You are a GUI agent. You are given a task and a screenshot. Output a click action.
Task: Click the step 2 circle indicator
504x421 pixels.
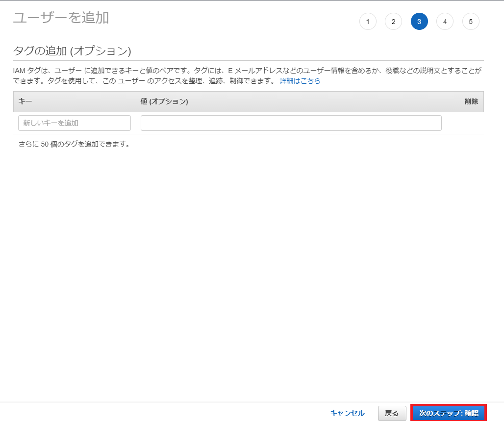point(393,21)
